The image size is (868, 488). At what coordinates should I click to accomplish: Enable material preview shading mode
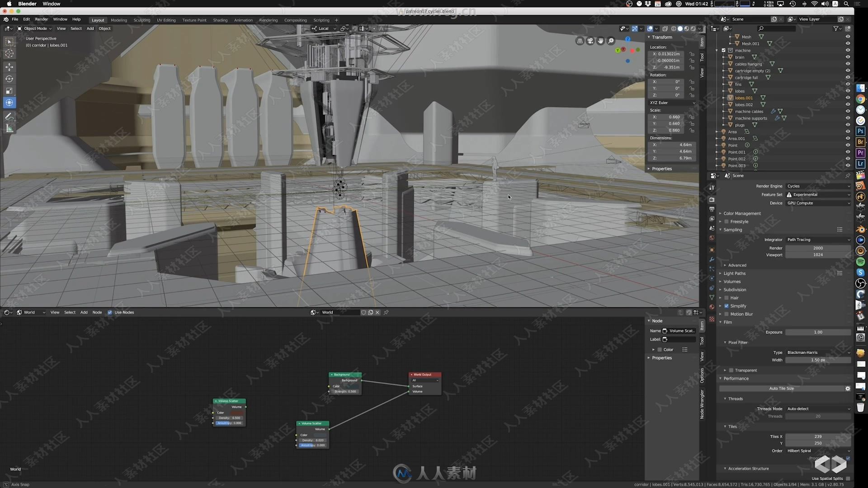686,28
